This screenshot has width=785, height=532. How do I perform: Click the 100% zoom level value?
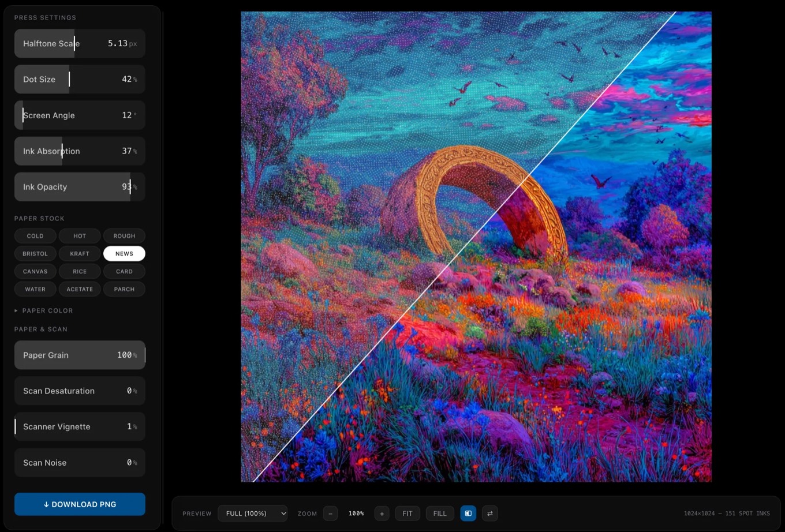tap(356, 514)
